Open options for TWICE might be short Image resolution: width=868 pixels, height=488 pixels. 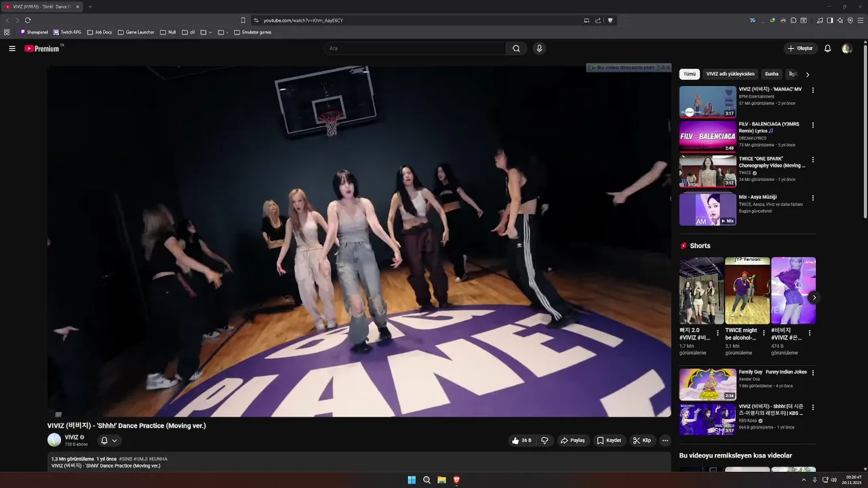coord(764,333)
